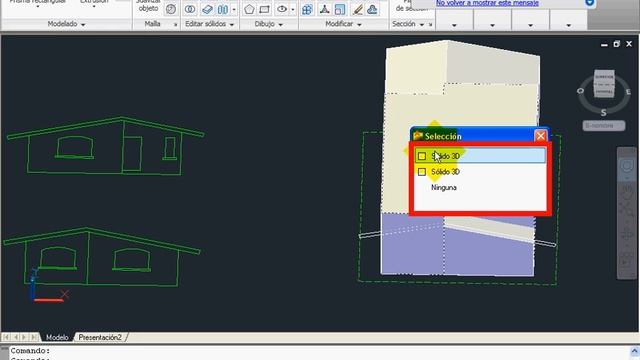Click the Selección dialog title icon
Viewport: 640px width, 360px height.
tap(418, 136)
